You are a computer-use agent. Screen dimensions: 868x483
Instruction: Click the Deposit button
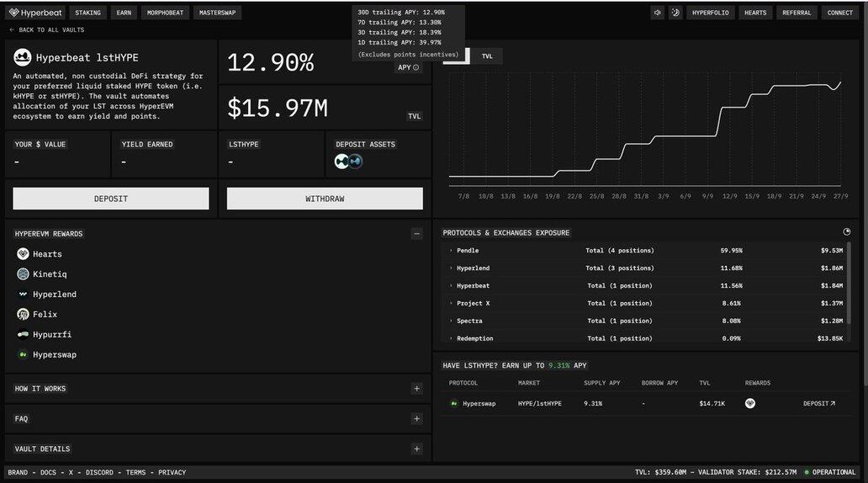111,199
